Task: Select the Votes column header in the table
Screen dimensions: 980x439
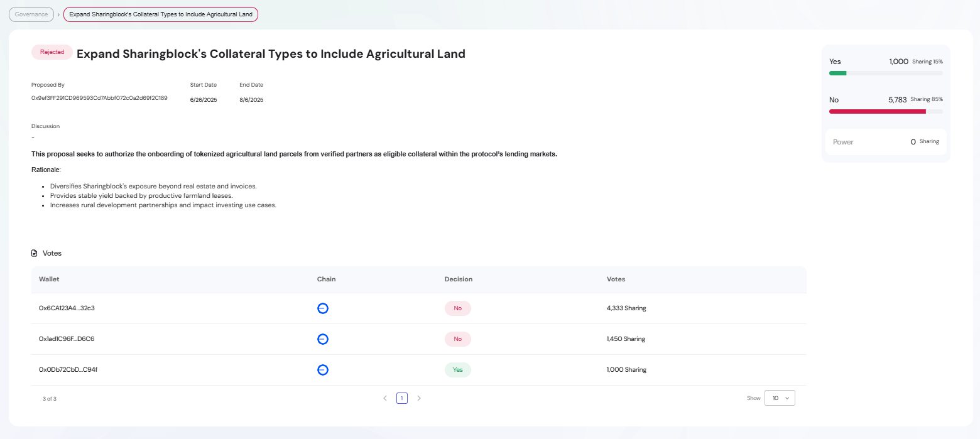Action: click(x=616, y=279)
